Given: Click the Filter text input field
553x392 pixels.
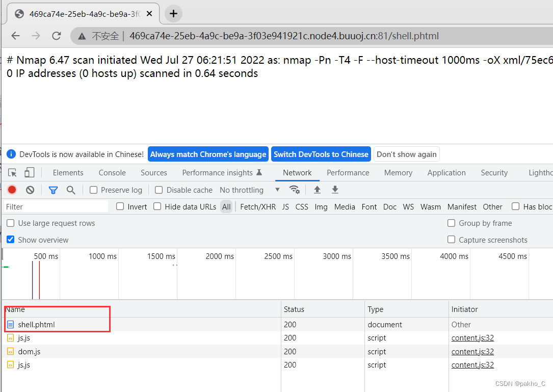Looking at the screenshot, I should click(56, 206).
